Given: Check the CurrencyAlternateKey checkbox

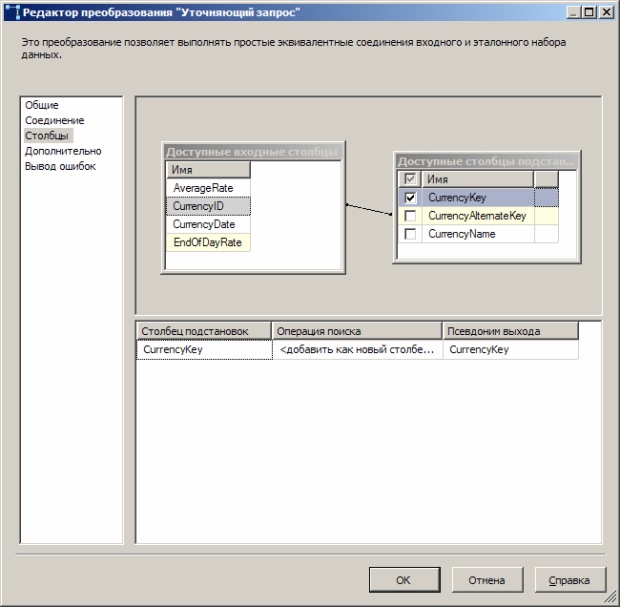Looking at the screenshot, I should click(410, 216).
